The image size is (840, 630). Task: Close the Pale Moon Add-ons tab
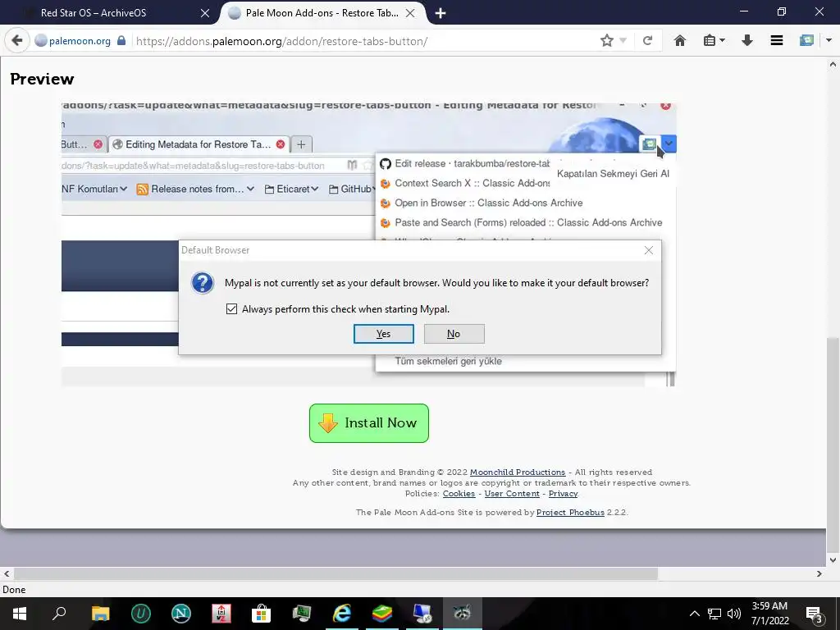coord(410,13)
